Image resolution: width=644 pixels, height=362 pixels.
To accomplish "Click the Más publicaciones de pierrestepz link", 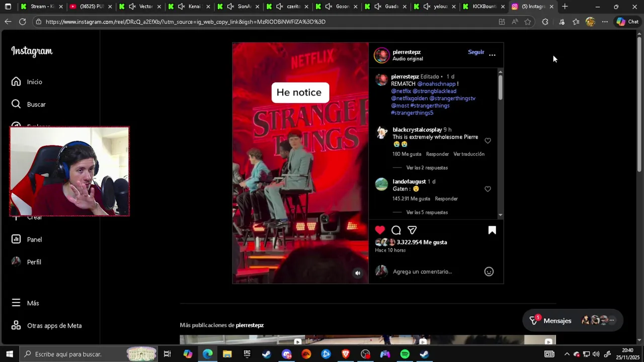I will tap(222, 325).
